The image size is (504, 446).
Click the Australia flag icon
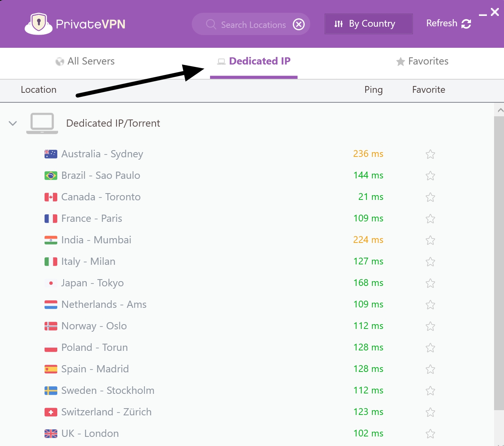click(51, 154)
